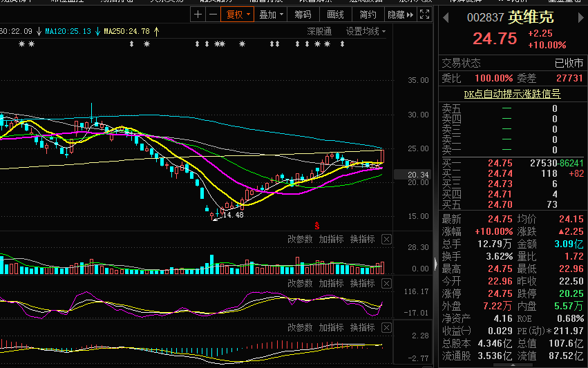Click the +10.00% change percentage header
The height and width of the screenshot is (368, 588).
point(547,45)
